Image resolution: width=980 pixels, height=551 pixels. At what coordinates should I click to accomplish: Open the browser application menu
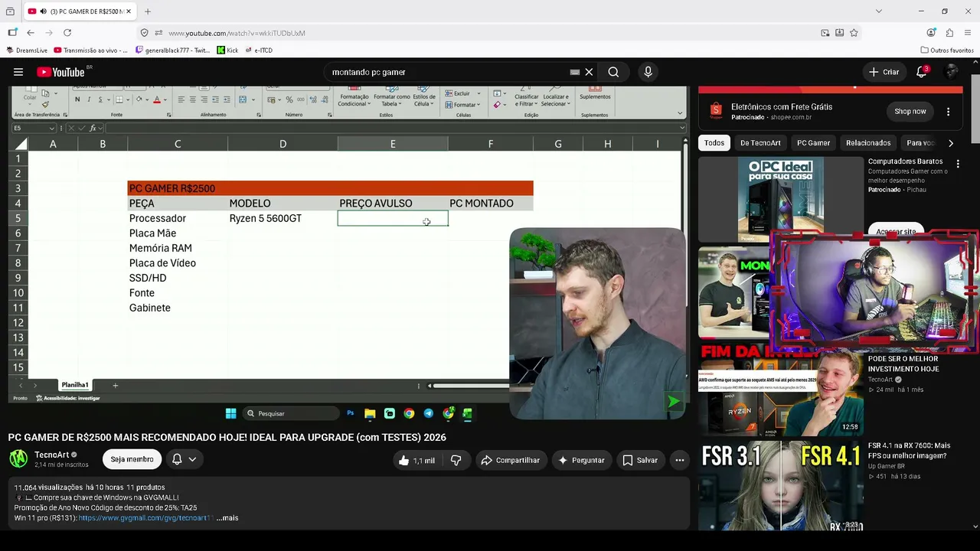(x=969, y=33)
